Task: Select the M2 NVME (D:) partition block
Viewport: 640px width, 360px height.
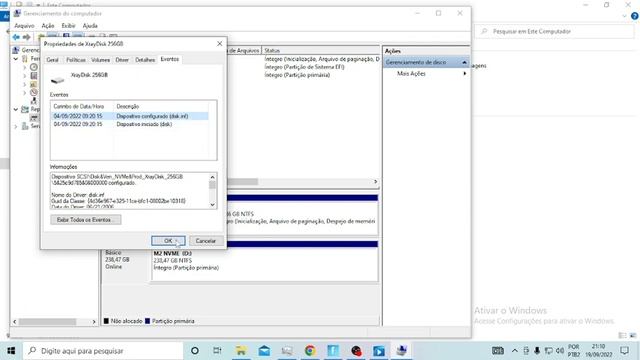Action: (264, 264)
